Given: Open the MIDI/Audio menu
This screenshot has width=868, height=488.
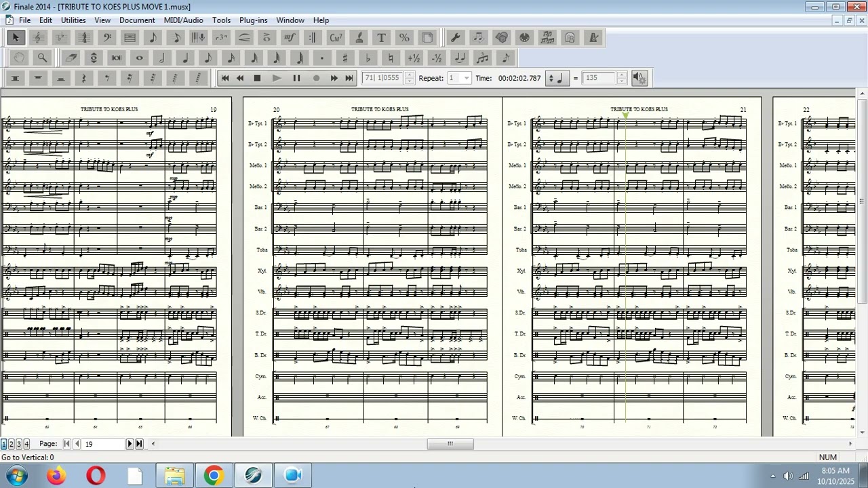Looking at the screenshot, I should [x=183, y=20].
